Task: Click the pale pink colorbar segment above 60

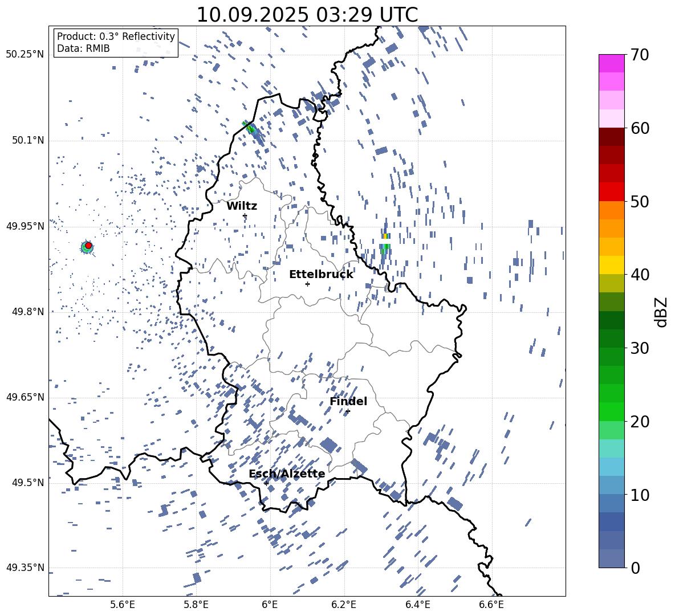Action: (x=611, y=119)
